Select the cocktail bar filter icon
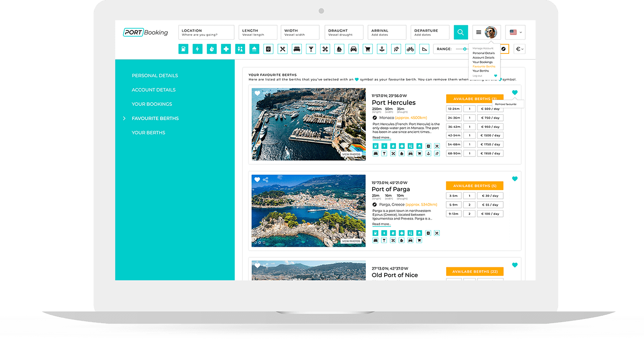The width and height of the screenshot is (644, 341). 311,49
